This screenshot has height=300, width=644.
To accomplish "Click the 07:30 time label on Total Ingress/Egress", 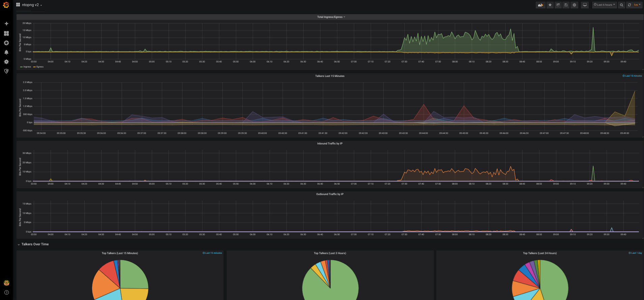I will pos(404,62).
